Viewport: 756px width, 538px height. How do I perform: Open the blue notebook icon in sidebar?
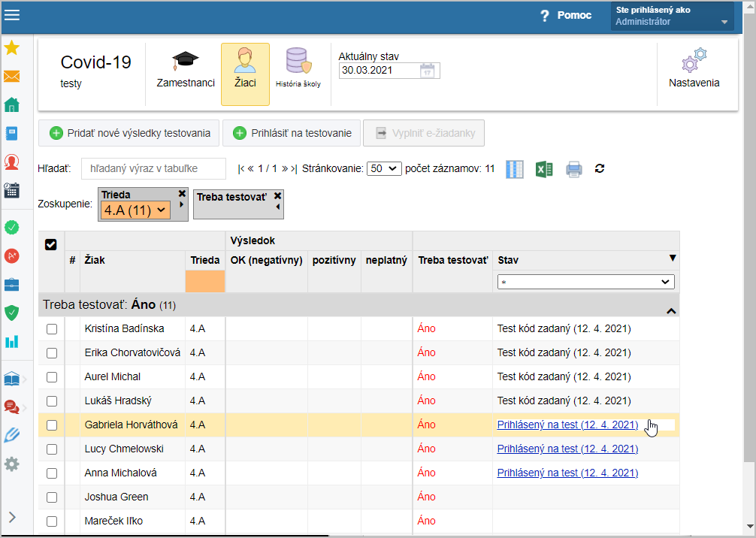click(x=11, y=134)
